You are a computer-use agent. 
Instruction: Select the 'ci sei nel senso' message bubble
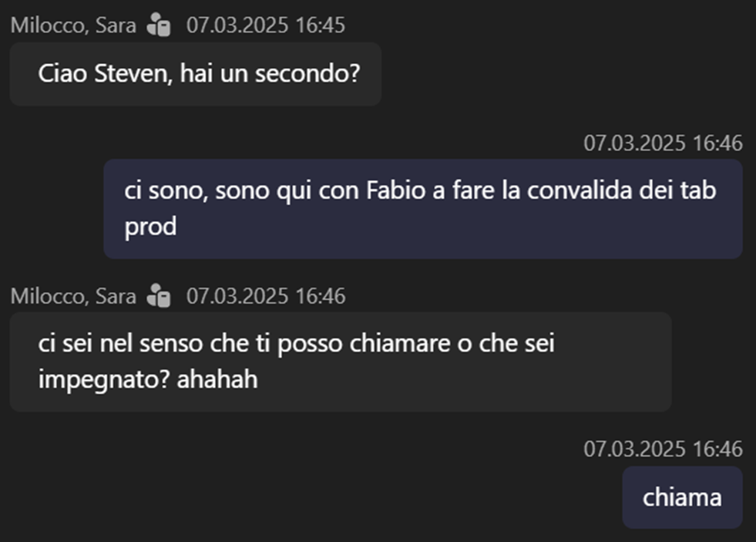[x=340, y=362]
